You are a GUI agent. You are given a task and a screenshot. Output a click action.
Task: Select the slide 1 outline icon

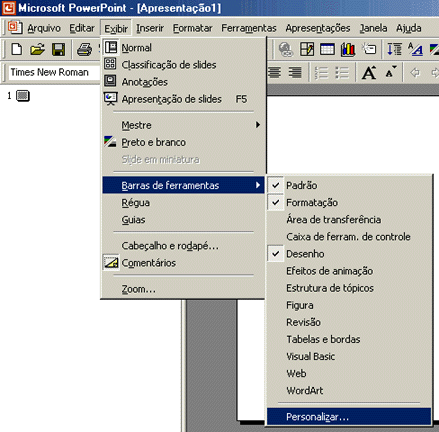[23, 96]
